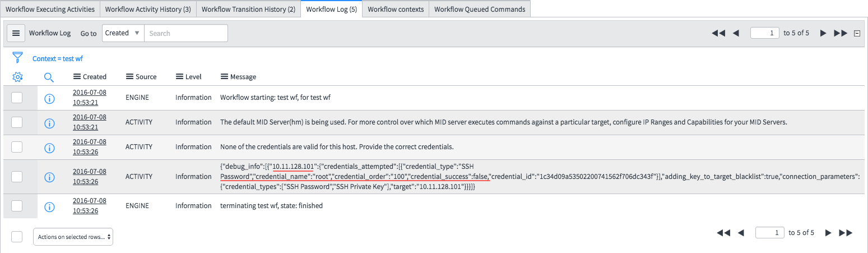Select checkbox for debug_info message row

pos(17,177)
